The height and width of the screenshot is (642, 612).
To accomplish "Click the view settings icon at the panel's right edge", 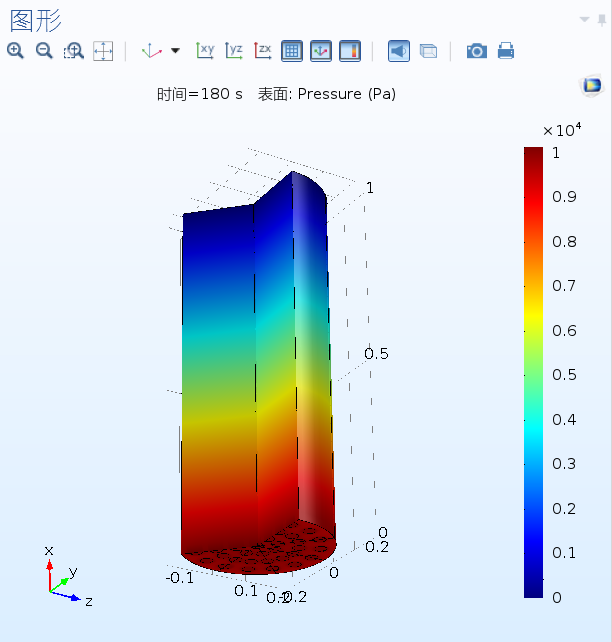I will pyautogui.click(x=592, y=86).
